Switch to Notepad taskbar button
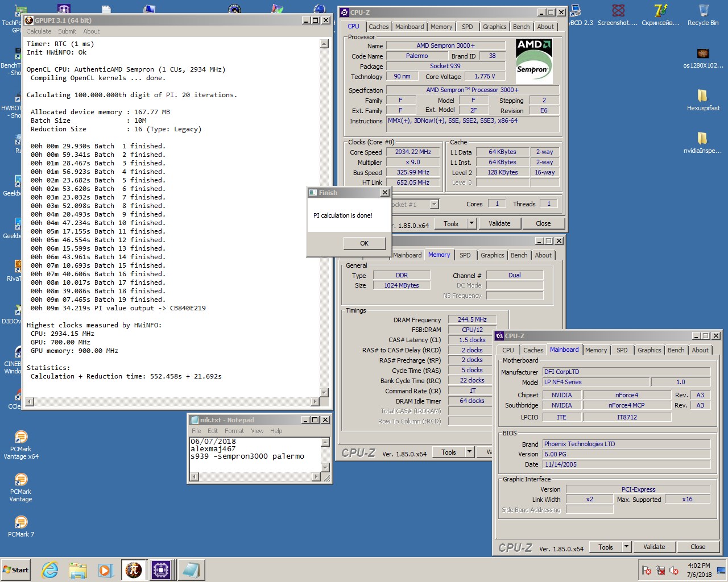728x582 pixels. coord(191,570)
